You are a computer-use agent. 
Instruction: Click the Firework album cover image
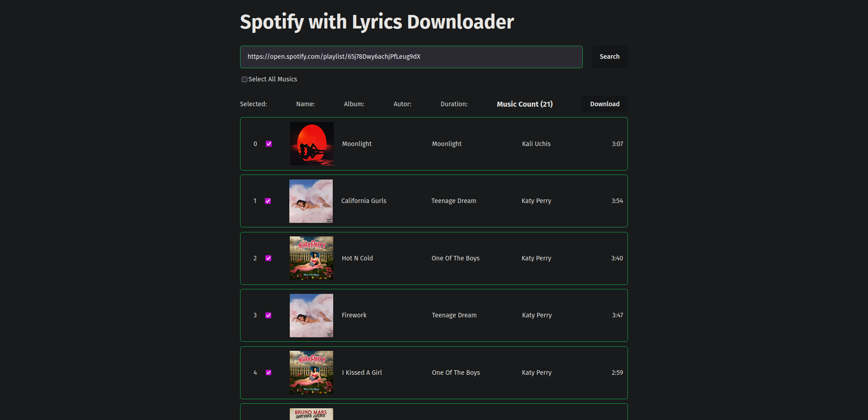[311, 316]
